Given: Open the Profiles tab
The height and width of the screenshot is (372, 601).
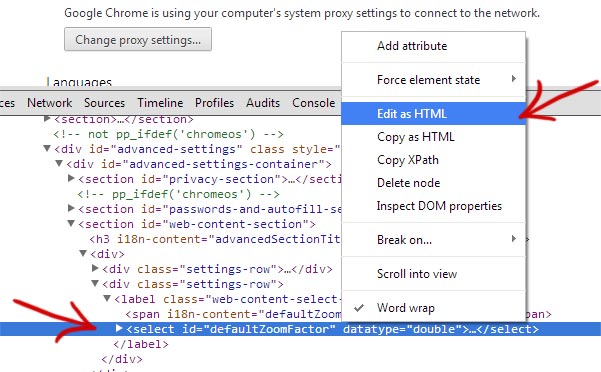Looking at the screenshot, I should [x=214, y=103].
